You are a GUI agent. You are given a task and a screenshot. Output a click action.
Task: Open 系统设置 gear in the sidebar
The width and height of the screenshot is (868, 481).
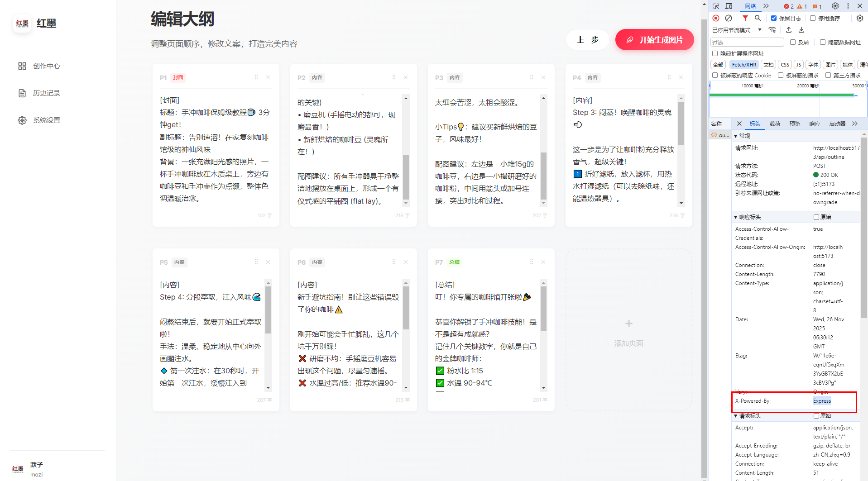(39, 120)
